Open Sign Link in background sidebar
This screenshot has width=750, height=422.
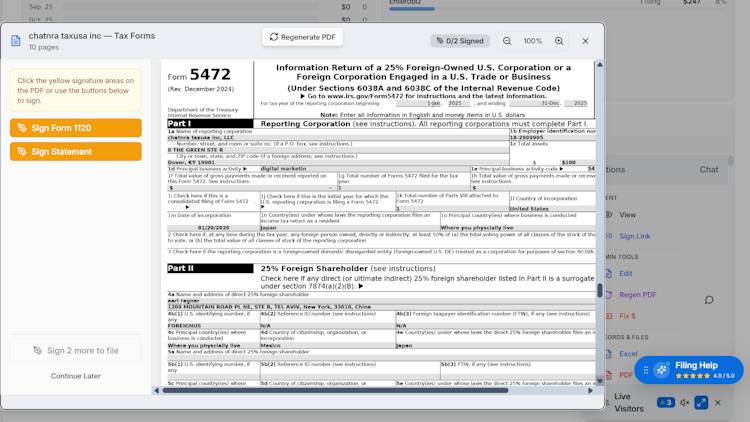(x=634, y=236)
